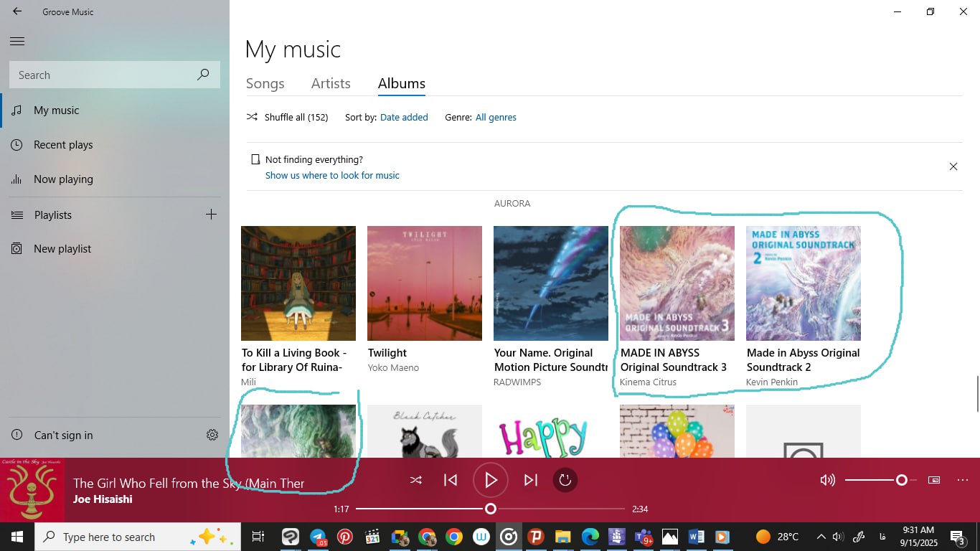980x551 pixels.
Task: Toggle shuffle in the playback bar
Action: point(415,480)
